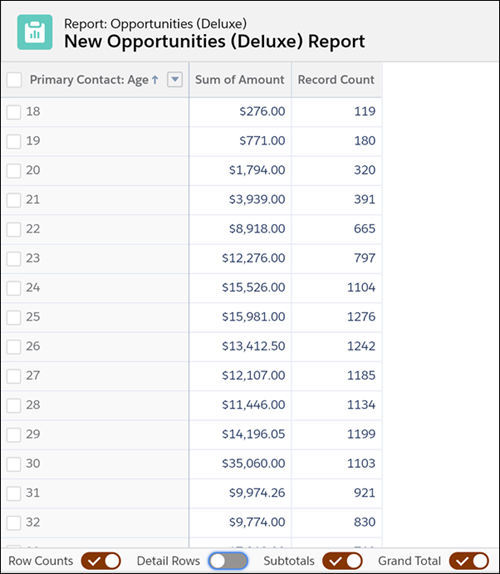Tick the age 32 row checkbox
The height and width of the screenshot is (574, 500).
tap(14, 522)
